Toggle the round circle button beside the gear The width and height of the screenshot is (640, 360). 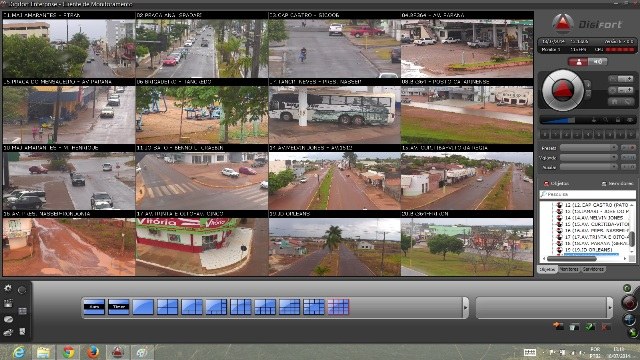pos(22,289)
